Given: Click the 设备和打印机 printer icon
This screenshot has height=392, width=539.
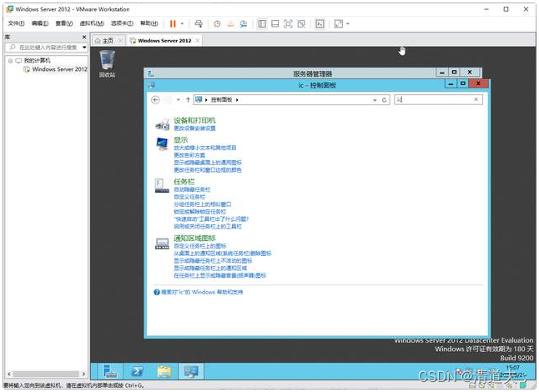Looking at the screenshot, I should (x=162, y=124).
